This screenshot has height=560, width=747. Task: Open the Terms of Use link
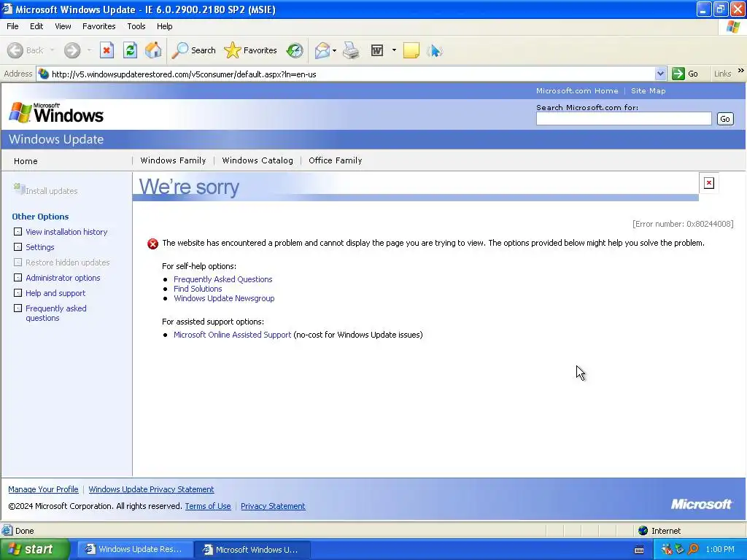point(208,506)
